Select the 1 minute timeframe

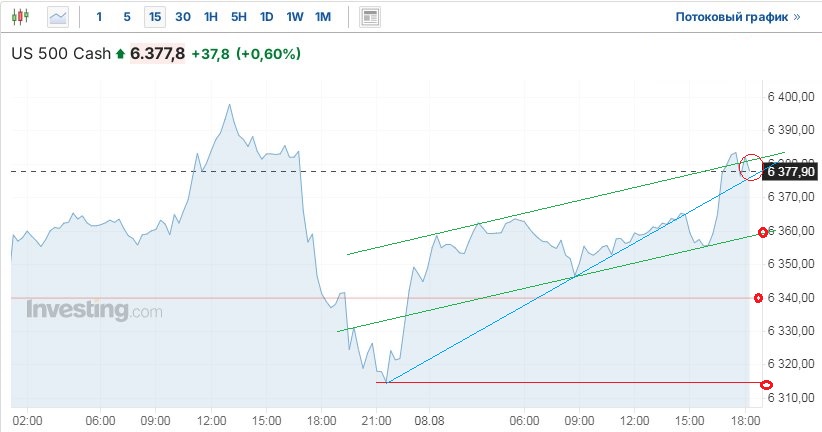coord(98,17)
